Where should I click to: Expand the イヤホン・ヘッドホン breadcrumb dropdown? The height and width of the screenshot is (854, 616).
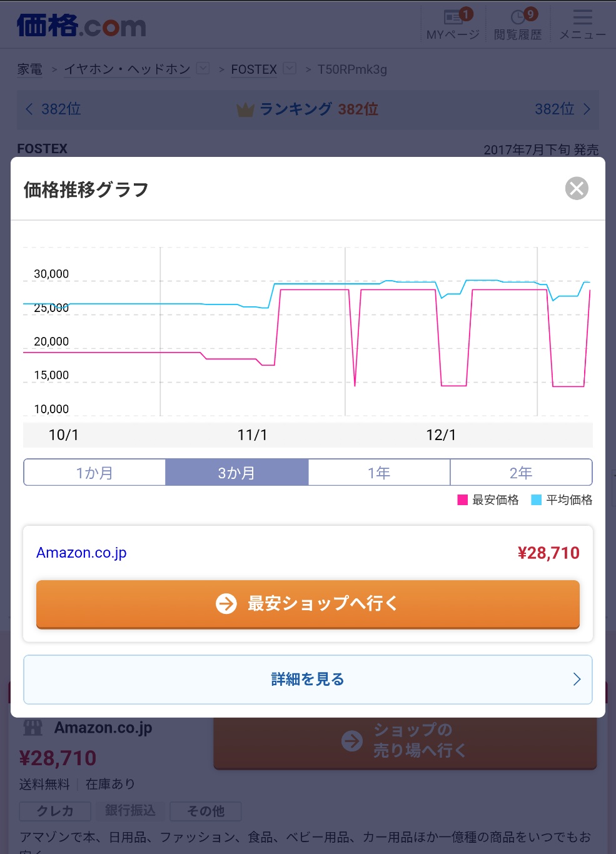pyautogui.click(x=203, y=68)
